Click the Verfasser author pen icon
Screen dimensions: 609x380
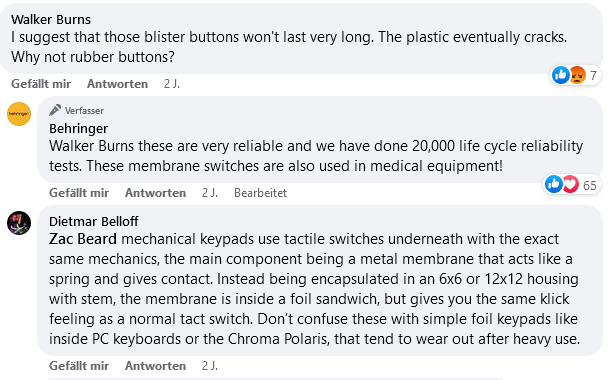pos(55,110)
